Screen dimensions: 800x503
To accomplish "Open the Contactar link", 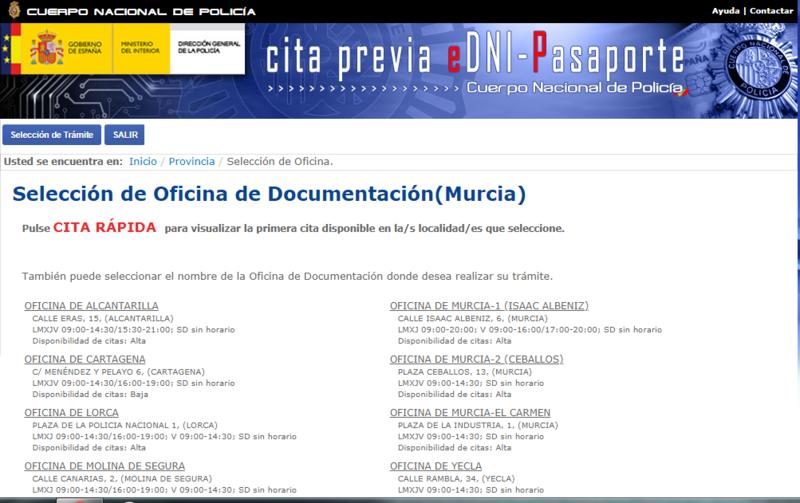I will [771, 11].
